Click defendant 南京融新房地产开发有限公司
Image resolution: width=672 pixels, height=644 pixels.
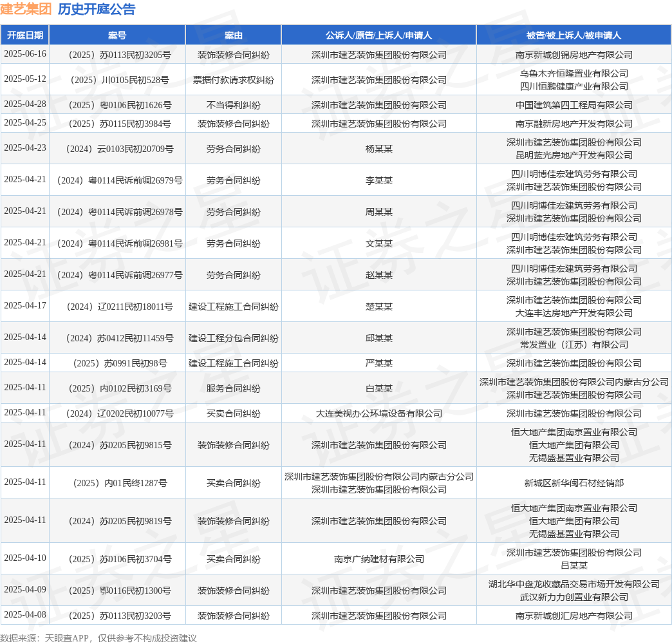click(574, 124)
